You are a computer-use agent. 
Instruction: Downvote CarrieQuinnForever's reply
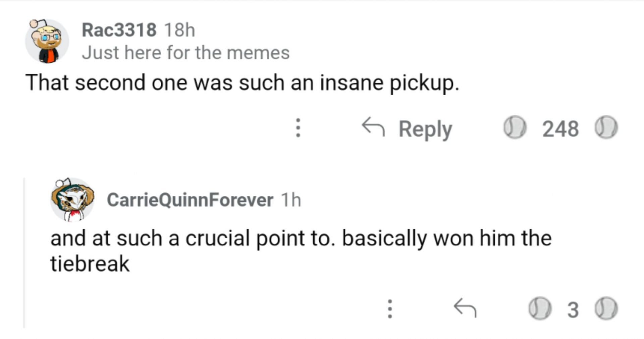point(606,308)
